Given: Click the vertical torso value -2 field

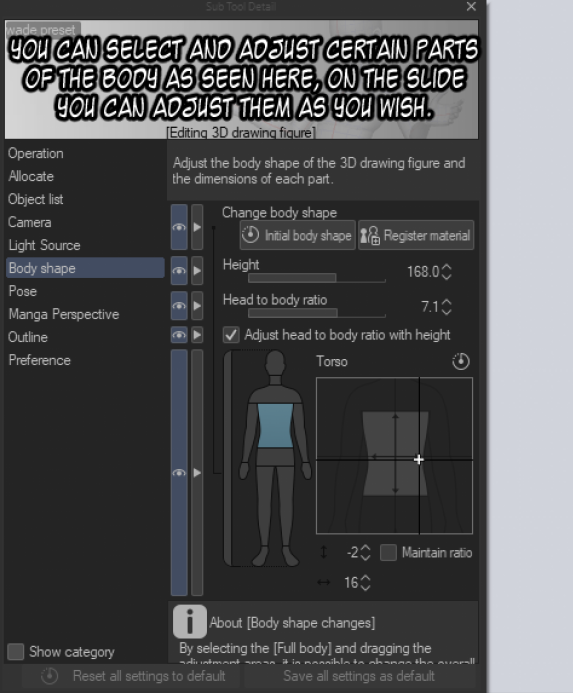Looking at the screenshot, I should coord(352,552).
